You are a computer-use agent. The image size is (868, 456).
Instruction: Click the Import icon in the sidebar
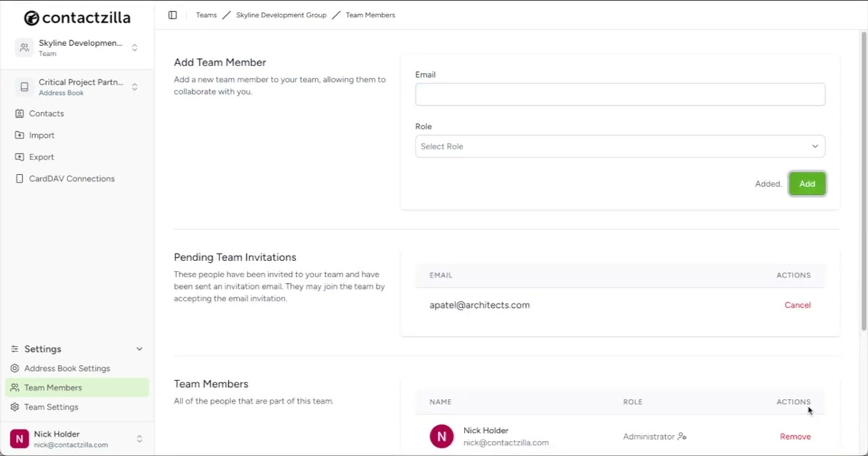pos(20,135)
